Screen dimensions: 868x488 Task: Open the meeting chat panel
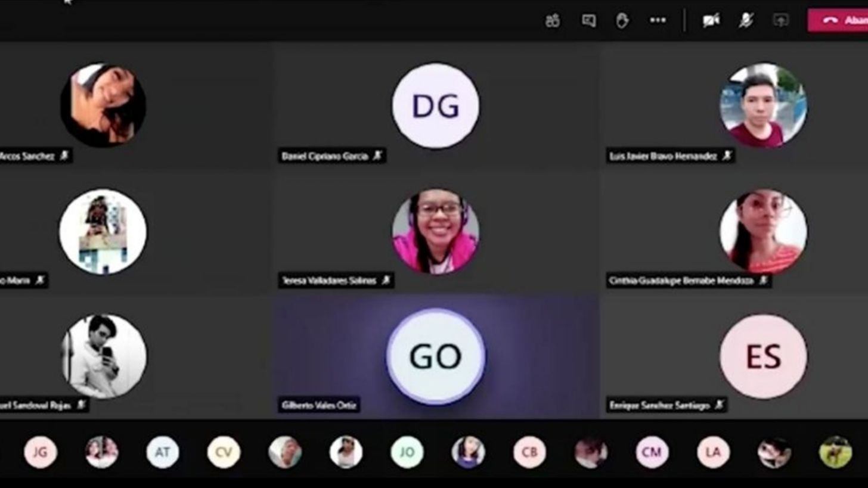[x=588, y=21]
